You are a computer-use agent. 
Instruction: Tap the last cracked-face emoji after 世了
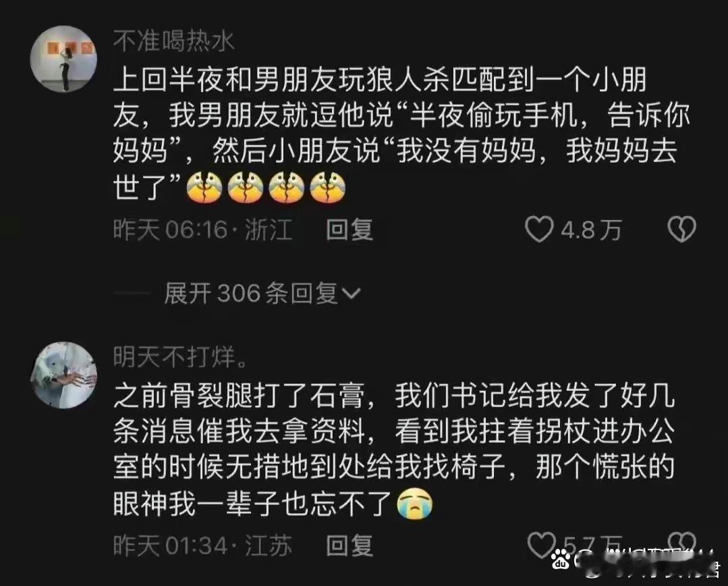coord(327,187)
